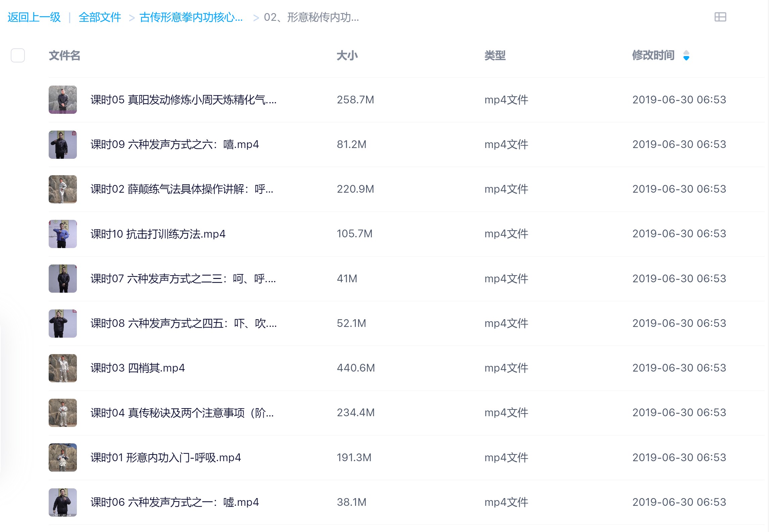Go back via 返回上一级 link
Screen dimensions: 769x532
[x=34, y=17]
